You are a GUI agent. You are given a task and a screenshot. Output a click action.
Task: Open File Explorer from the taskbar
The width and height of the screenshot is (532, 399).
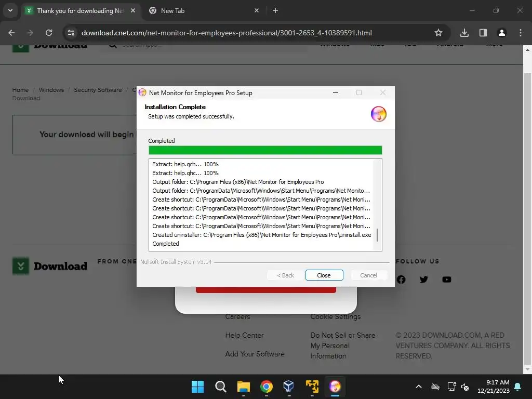click(x=243, y=387)
